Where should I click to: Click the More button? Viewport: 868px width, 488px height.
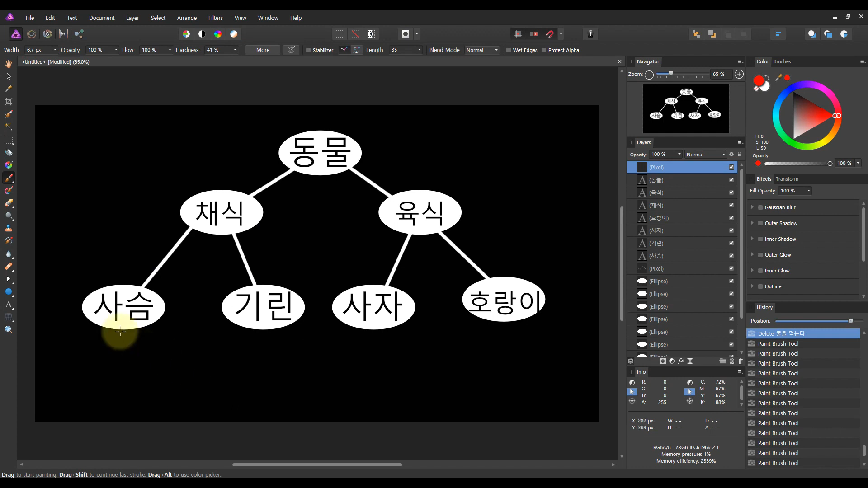(x=263, y=50)
